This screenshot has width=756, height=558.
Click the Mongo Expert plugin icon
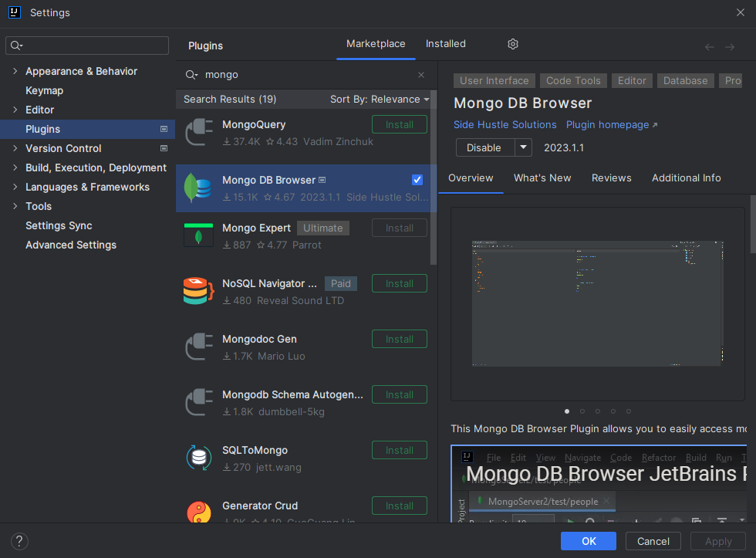tap(199, 235)
